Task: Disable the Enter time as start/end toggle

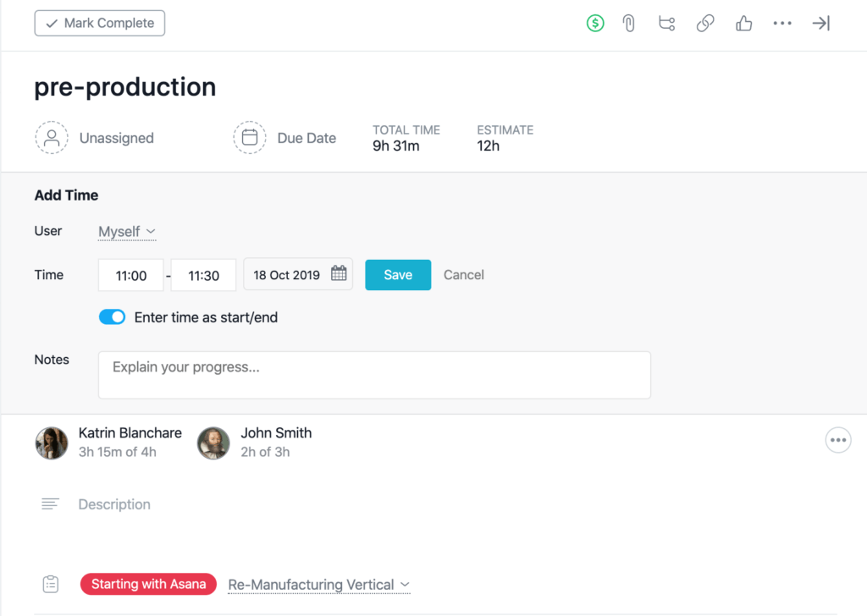Action: (x=112, y=316)
